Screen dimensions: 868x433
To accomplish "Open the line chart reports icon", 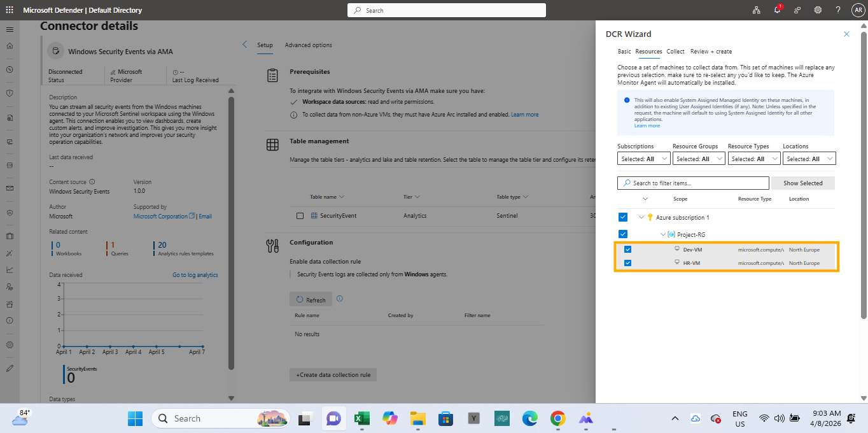I will [10, 269].
